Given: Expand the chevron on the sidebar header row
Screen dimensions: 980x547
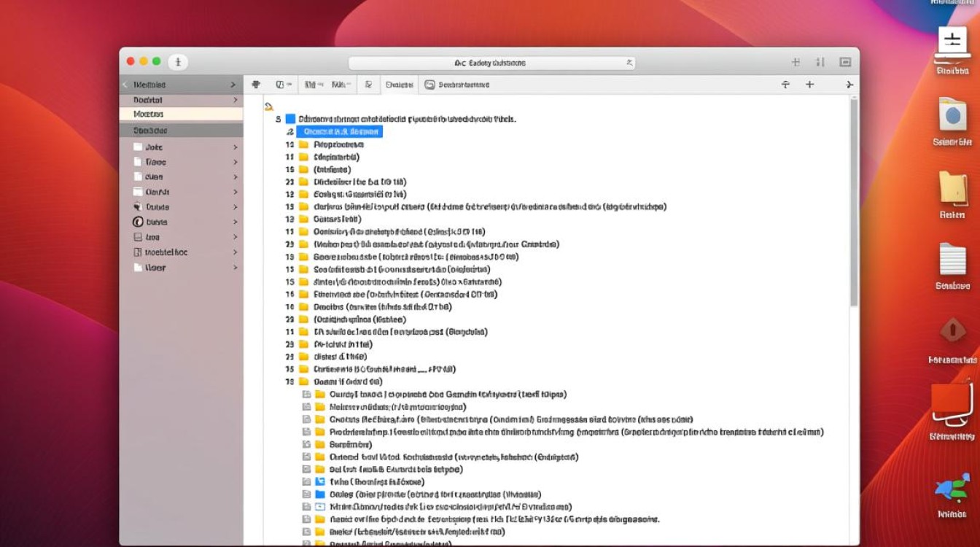Looking at the screenshot, I should pyautogui.click(x=233, y=85).
